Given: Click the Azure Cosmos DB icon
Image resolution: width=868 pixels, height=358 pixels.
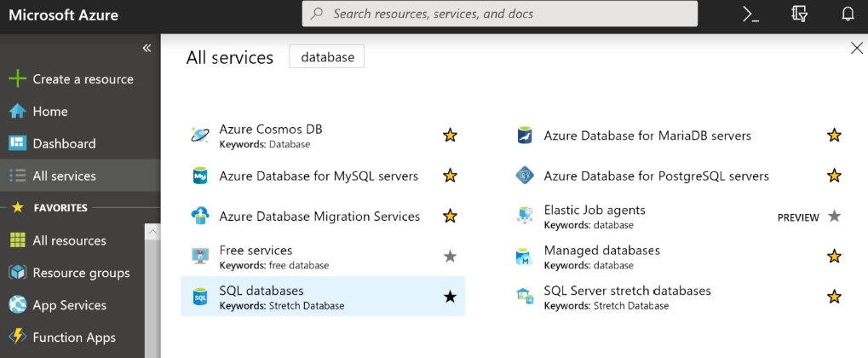Looking at the screenshot, I should 200,135.
